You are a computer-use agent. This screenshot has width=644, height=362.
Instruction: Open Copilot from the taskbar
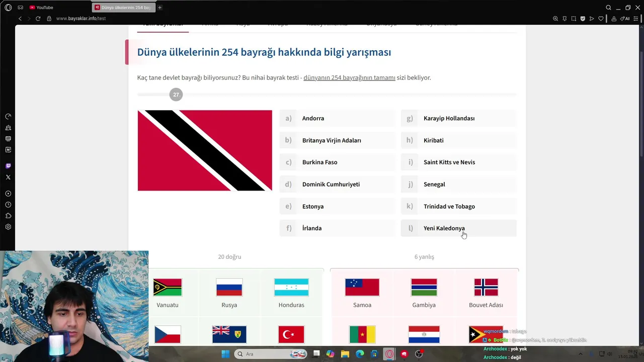(330, 354)
